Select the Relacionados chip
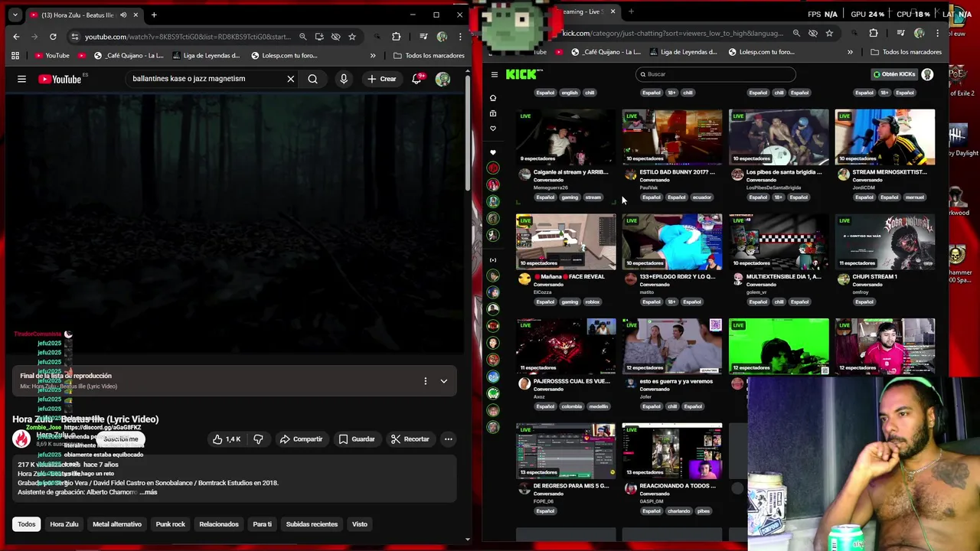The height and width of the screenshot is (551, 980). (219, 524)
